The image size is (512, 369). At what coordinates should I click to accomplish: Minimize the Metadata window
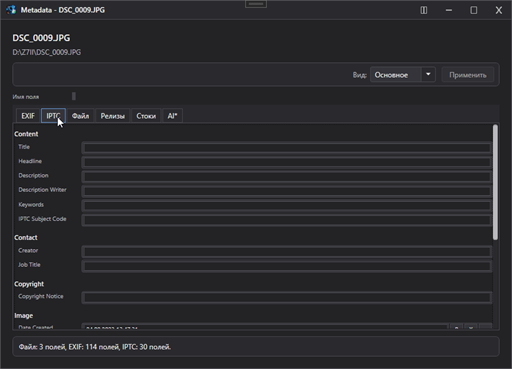(x=449, y=10)
